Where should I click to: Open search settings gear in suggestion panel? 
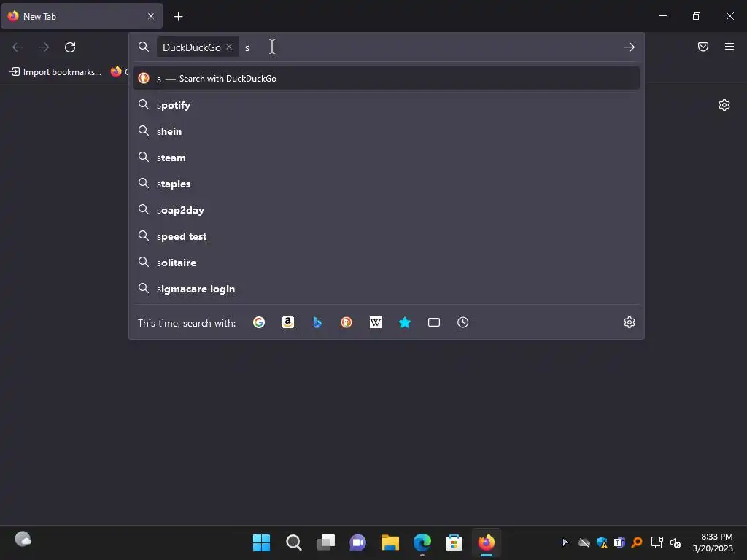pos(630,322)
